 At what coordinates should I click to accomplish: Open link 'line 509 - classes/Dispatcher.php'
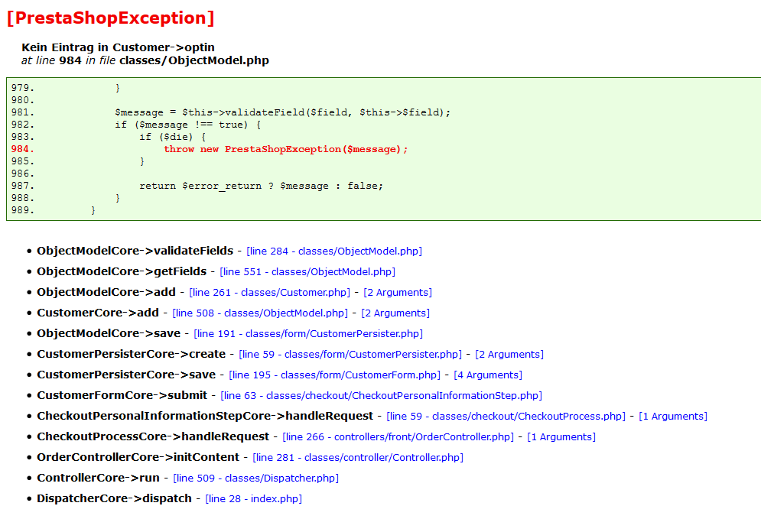pos(255,478)
